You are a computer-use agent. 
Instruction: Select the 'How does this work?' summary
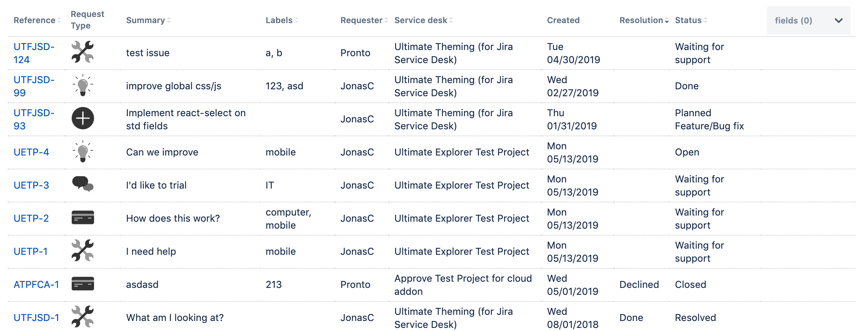coord(173,218)
